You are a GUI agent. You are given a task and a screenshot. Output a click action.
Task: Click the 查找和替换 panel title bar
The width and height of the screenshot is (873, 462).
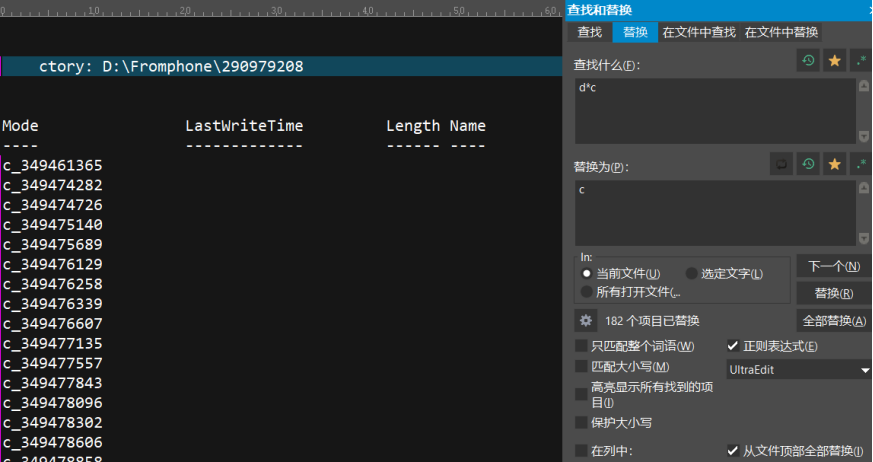tap(719, 10)
